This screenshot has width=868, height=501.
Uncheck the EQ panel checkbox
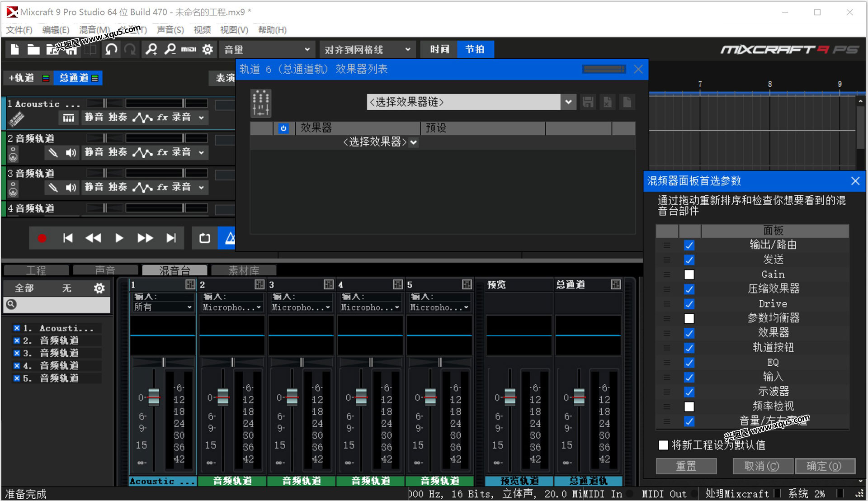(x=689, y=363)
